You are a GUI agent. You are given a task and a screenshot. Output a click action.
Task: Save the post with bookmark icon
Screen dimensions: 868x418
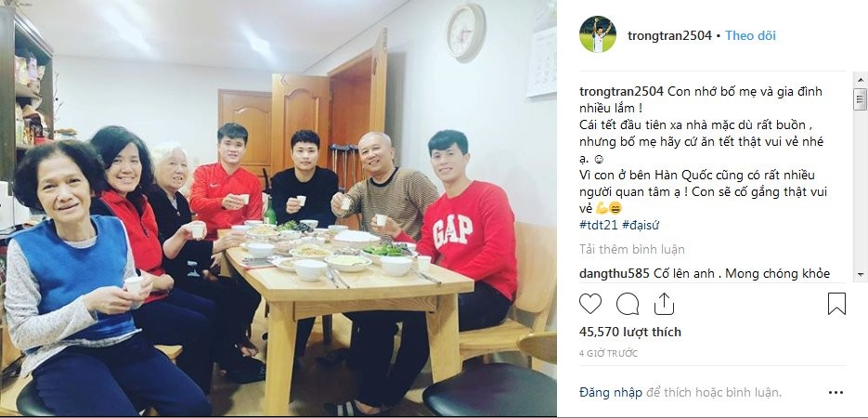pyautogui.click(x=836, y=304)
